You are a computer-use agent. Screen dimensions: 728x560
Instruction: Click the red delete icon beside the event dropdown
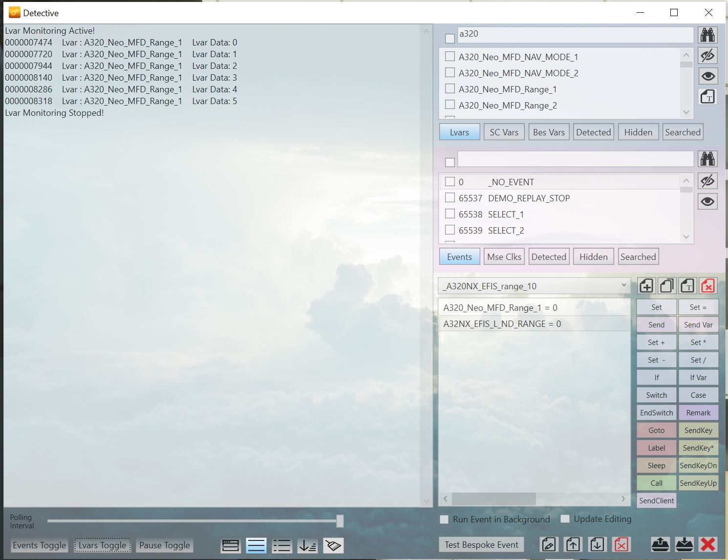click(x=707, y=286)
